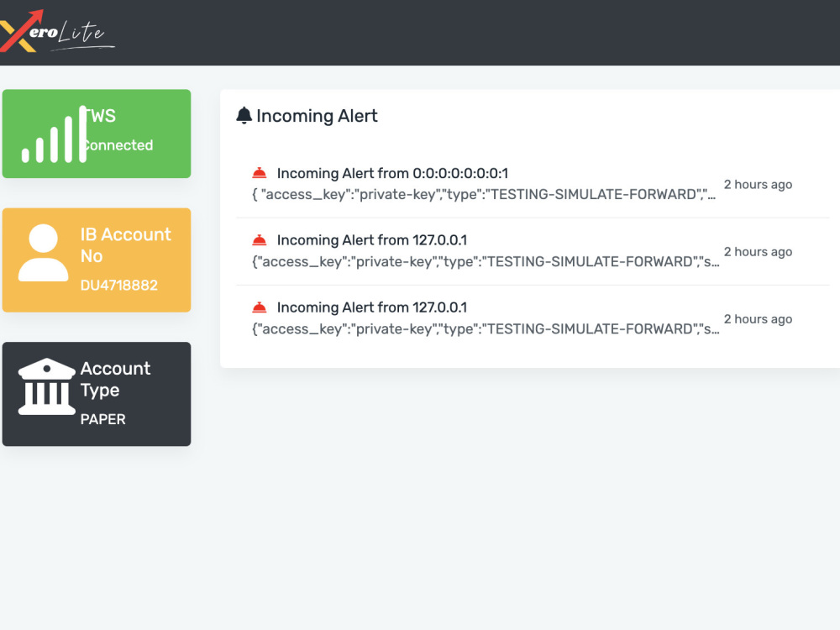
Task: Click the Incoming Alert heading text
Action: 317,116
